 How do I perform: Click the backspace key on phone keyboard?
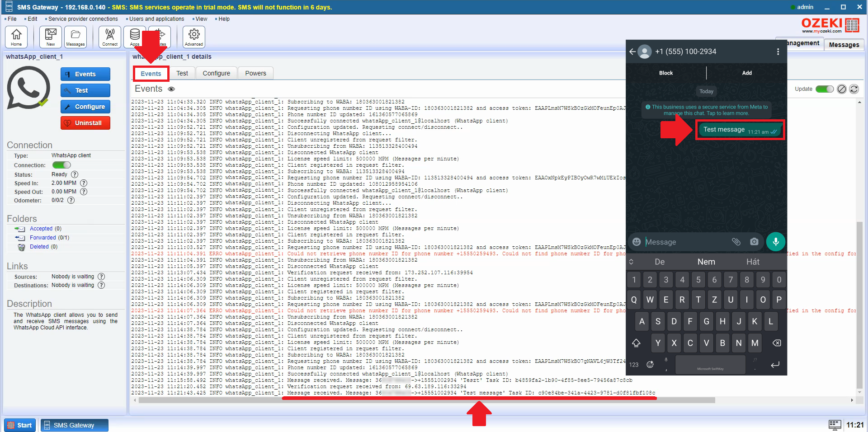[777, 343]
